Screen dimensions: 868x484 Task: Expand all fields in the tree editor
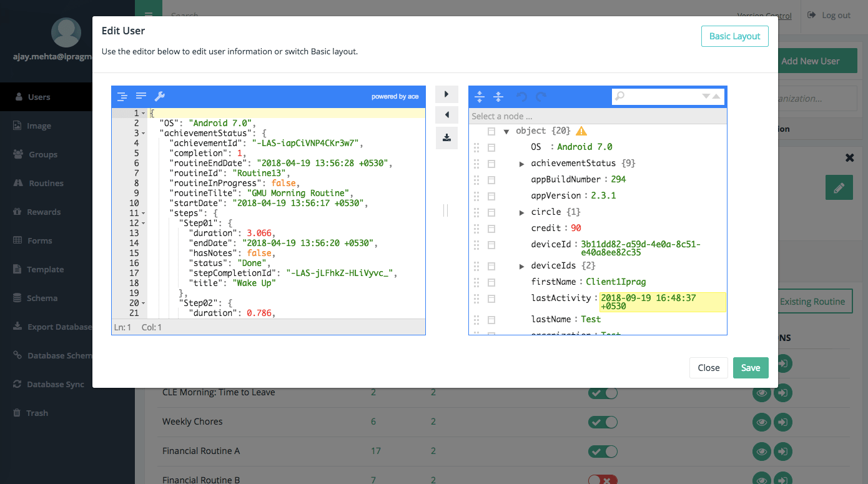[x=480, y=97]
